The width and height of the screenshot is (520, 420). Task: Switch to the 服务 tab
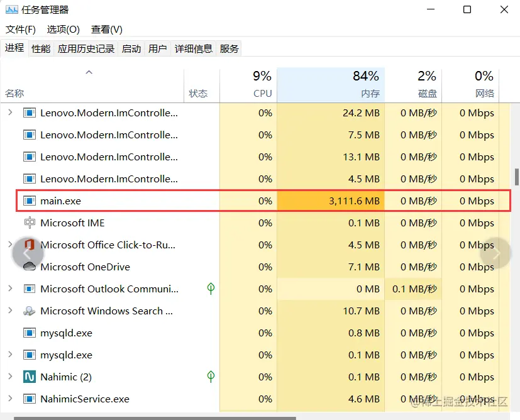(x=229, y=49)
